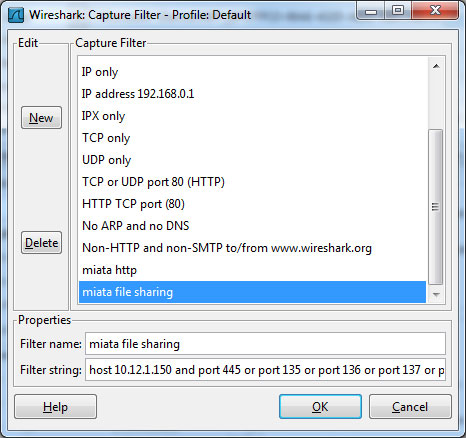Choose the 'IPX only' filter entry
This screenshot has width=466, height=438.
pyautogui.click(x=252, y=116)
